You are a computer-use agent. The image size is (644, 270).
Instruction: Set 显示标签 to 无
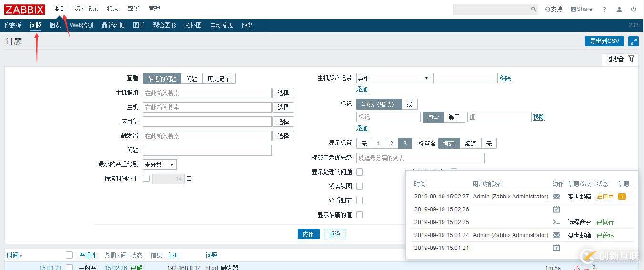pyautogui.click(x=364, y=144)
